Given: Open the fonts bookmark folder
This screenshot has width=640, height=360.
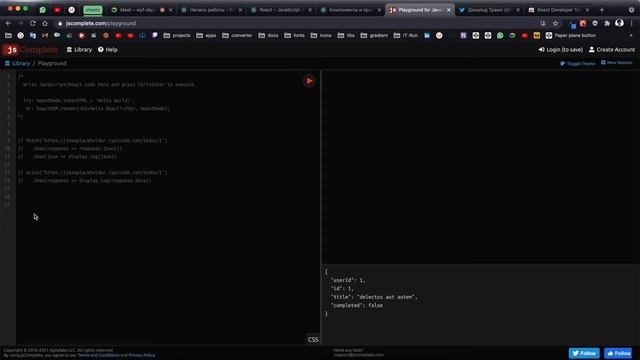Looking at the screenshot, I should [x=294, y=36].
